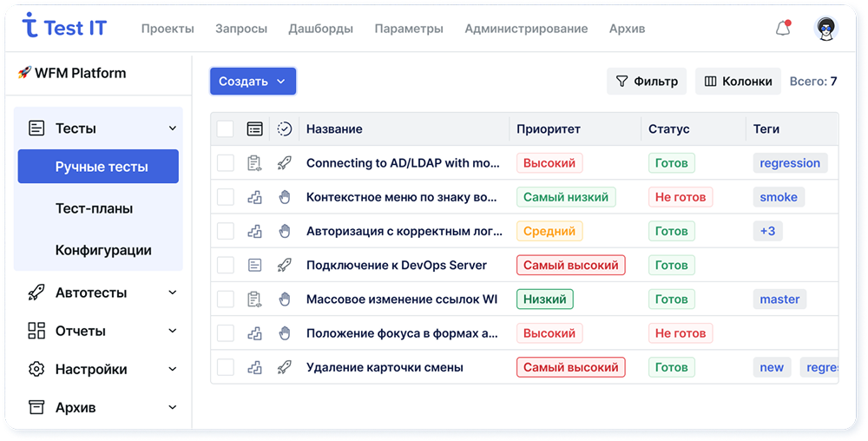
Task: Check the box for Удаление карточки смены
Action: click(x=226, y=367)
